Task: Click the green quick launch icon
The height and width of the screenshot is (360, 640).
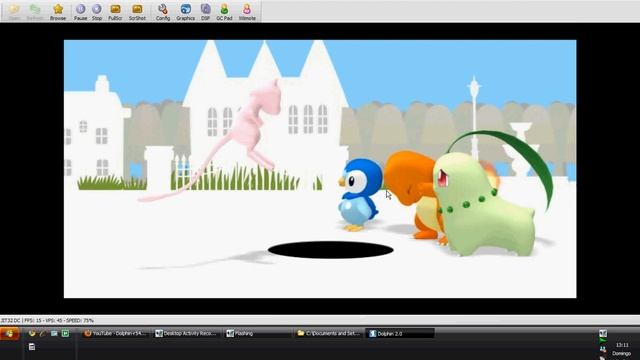Action: click(x=65, y=333)
